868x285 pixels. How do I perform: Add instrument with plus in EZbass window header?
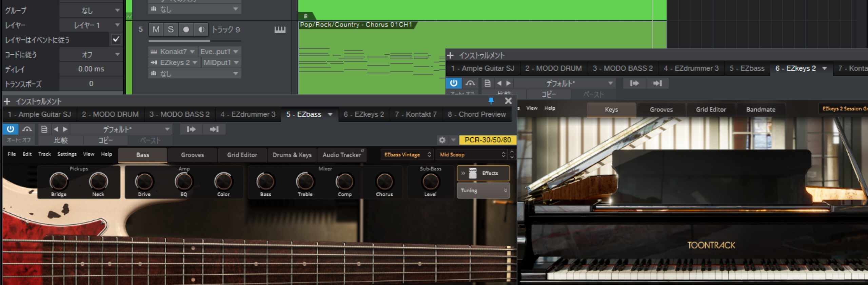click(7, 101)
